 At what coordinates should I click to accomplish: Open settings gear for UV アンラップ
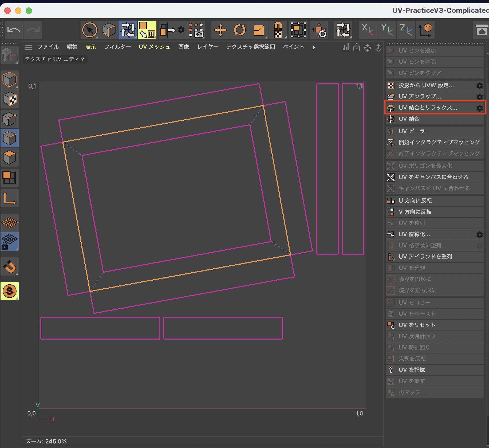(479, 97)
